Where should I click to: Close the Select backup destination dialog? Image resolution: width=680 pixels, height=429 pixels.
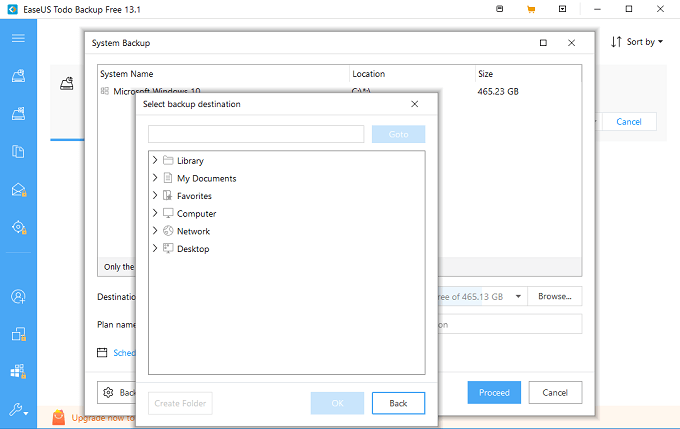point(415,104)
